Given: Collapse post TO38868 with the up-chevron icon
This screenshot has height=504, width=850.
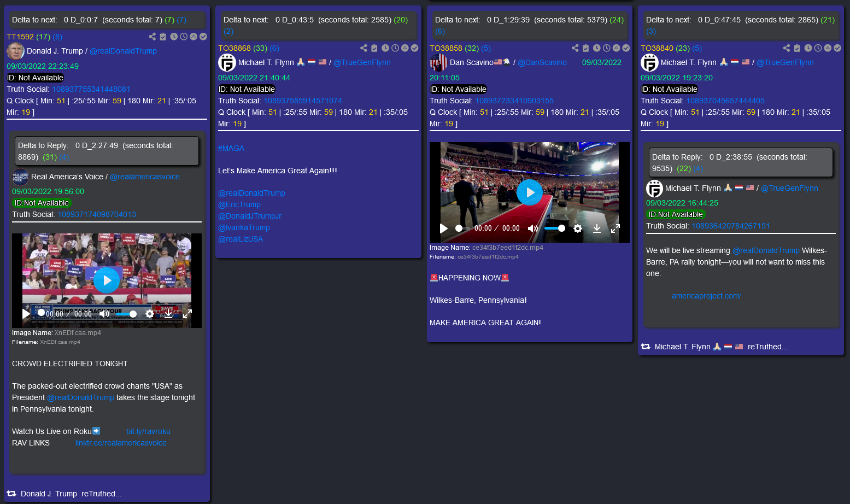Looking at the screenshot, I should 405,48.
